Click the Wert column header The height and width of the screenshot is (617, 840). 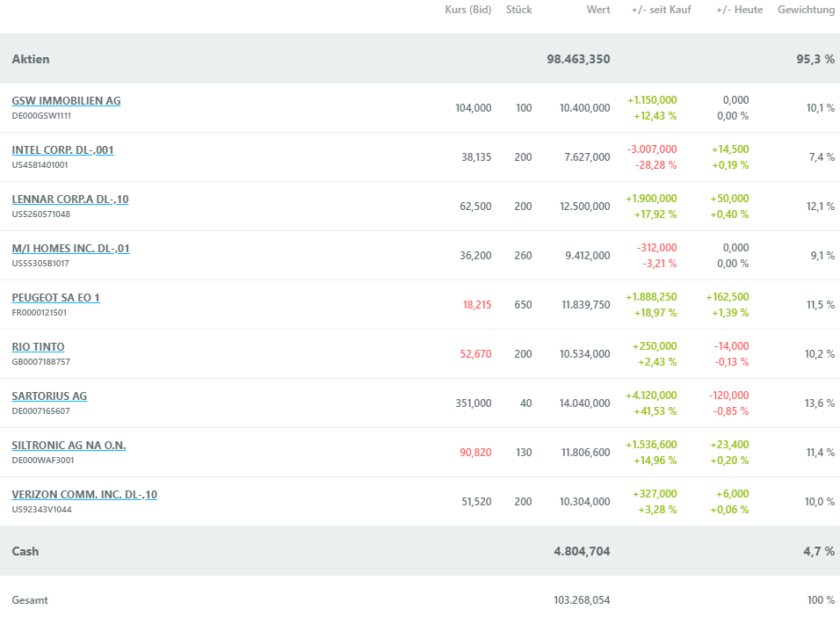[x=598, y=10]
